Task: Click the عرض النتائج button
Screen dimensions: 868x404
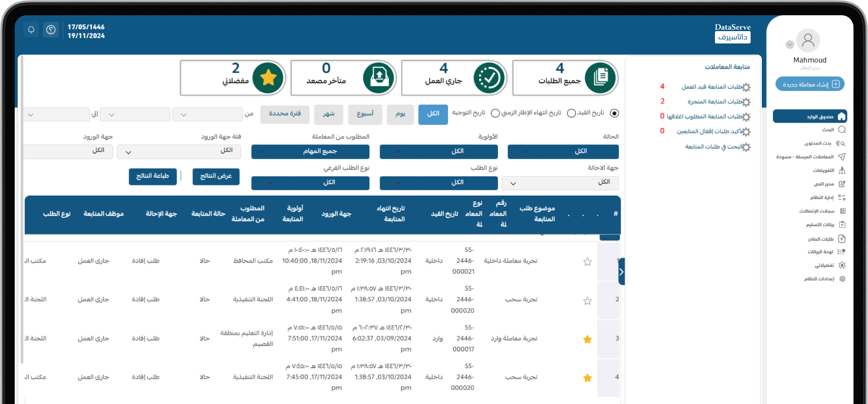Action: click(216, 176)
